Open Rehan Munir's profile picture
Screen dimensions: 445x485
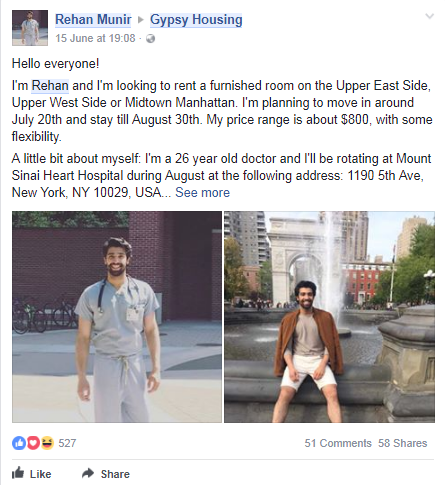click(30, 28)
